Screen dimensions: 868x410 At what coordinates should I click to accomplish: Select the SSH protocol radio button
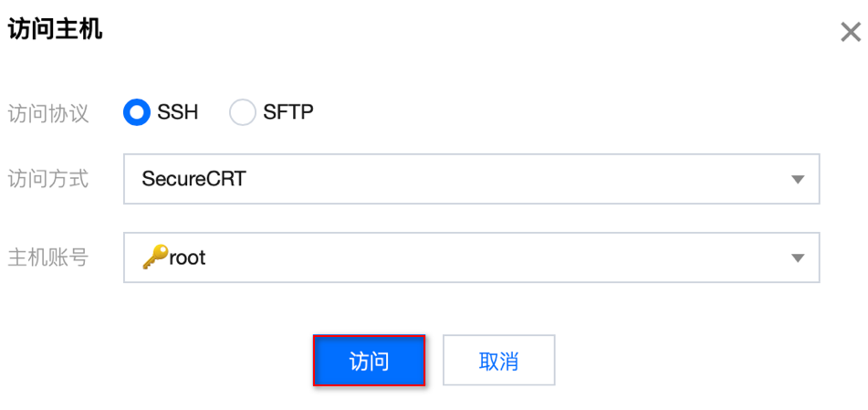click(137, 113)
